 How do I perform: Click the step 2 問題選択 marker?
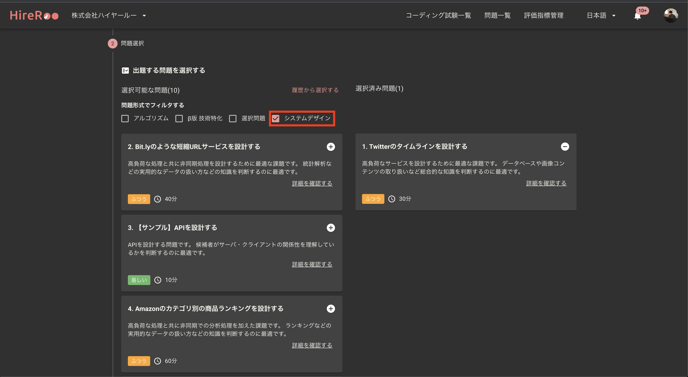(113, 43)
